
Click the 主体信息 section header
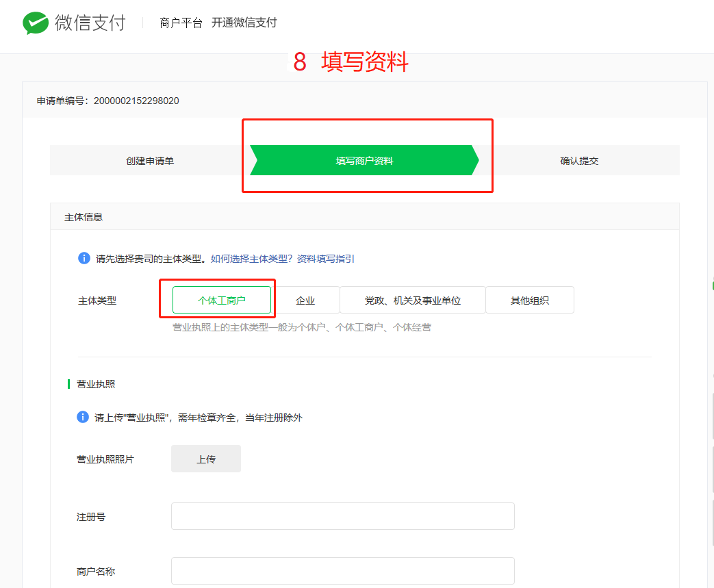click(84, 217)
